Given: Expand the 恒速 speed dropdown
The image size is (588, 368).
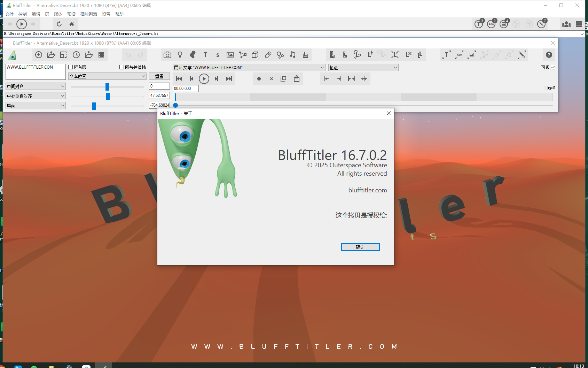Looking at the screenshot, I should 363,68.
